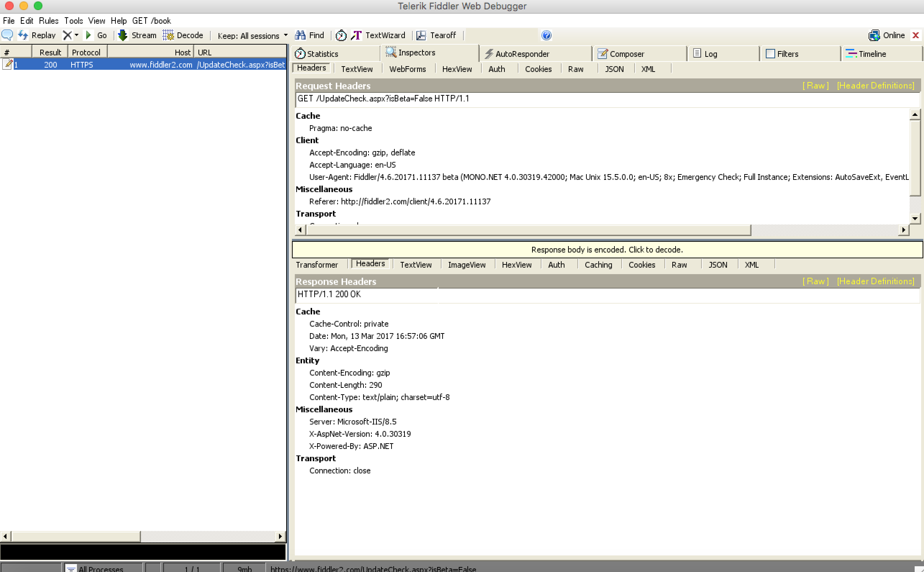This screenshot has height=572, width=924.
Task: Open Request Headers Header Definitions link
Action: pyautogui.click(x=875, y=86)
